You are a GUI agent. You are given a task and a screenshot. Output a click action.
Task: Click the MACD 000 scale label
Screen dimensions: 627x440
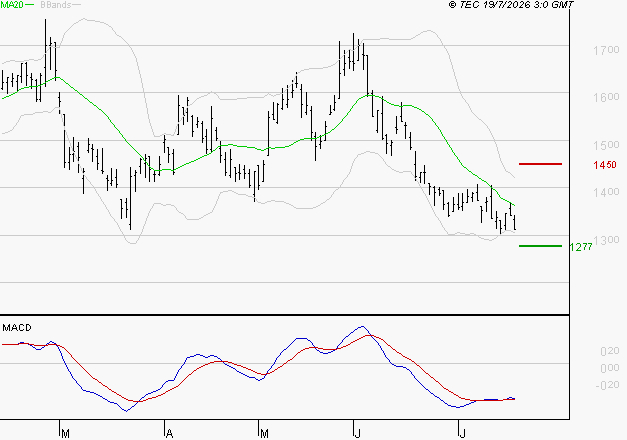(x=610, y=368)
